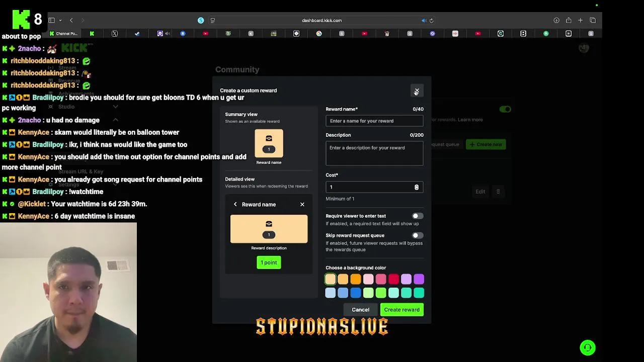This screenshot has height=362, width=644.
Task: Click the Detailed view reward banner
Action: click(269, 229)
